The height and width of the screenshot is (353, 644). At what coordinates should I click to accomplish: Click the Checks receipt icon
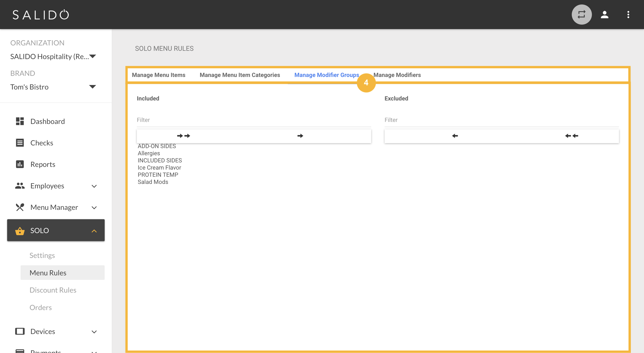pyautogui.click(x=20, y=143)
